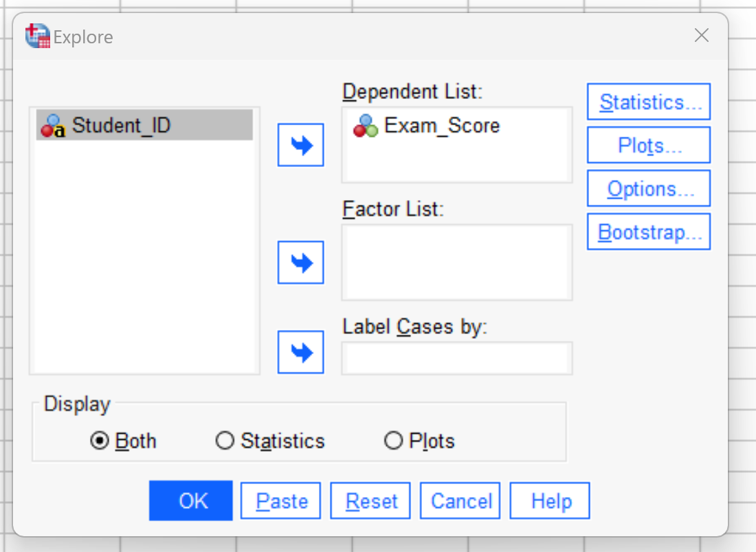756x552 pixels.
Task: Click the Paste syntax button
Action: pyautogui.click(x=280, y=501)
